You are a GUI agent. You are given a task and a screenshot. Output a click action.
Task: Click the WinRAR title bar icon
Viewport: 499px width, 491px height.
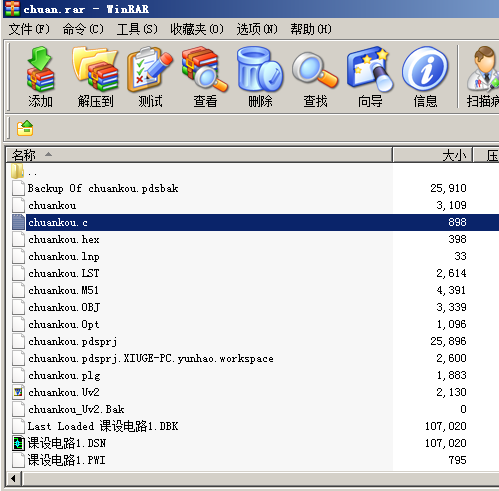(12, 8)
